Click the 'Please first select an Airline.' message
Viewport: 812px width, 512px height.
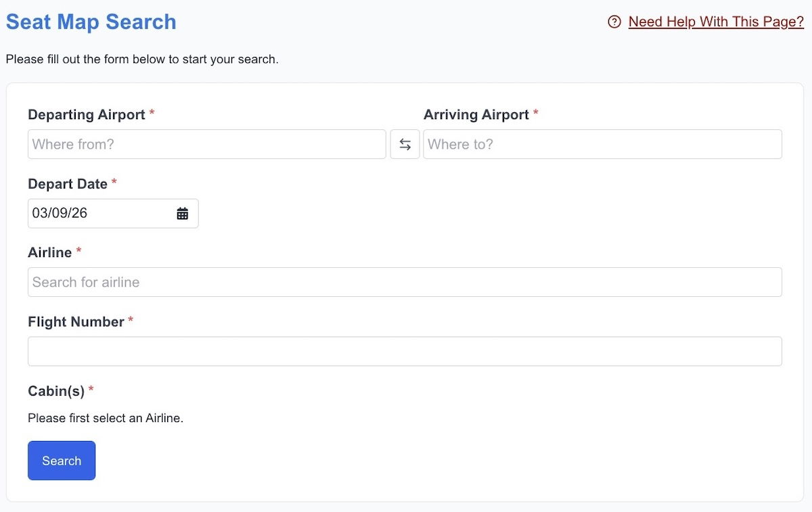(106, 418)
